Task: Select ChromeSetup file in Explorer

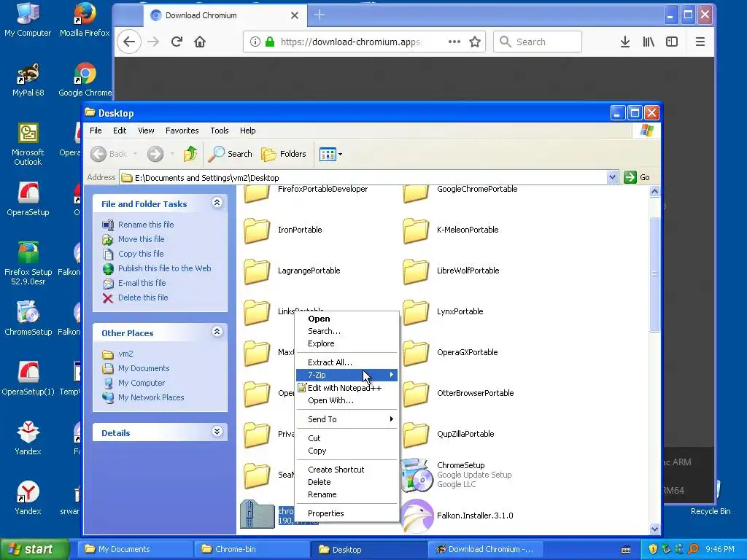Action: (x=457, y=475)
